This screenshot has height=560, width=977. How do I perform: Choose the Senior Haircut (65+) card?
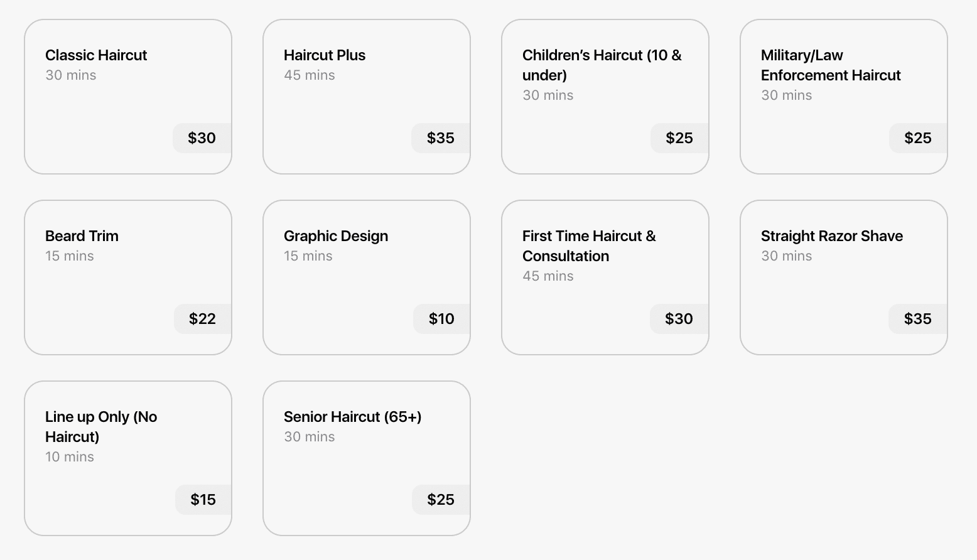tap(366, 458)
